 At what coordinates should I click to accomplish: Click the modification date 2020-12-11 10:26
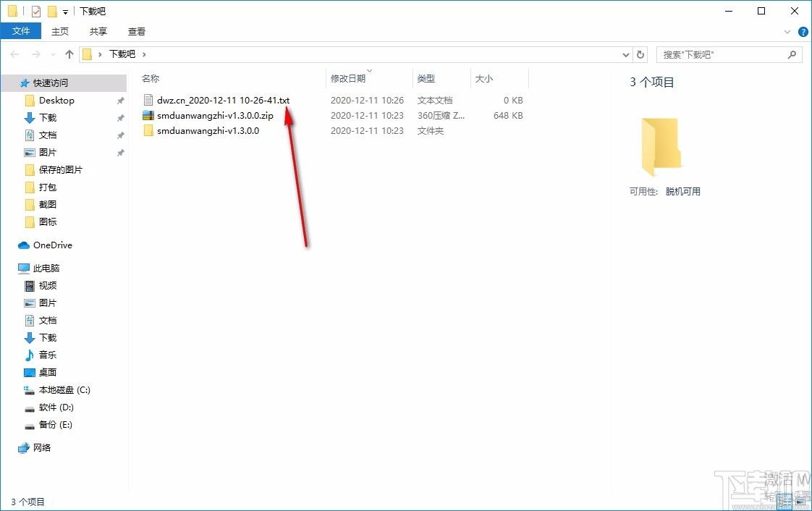(x=367, y=100)
